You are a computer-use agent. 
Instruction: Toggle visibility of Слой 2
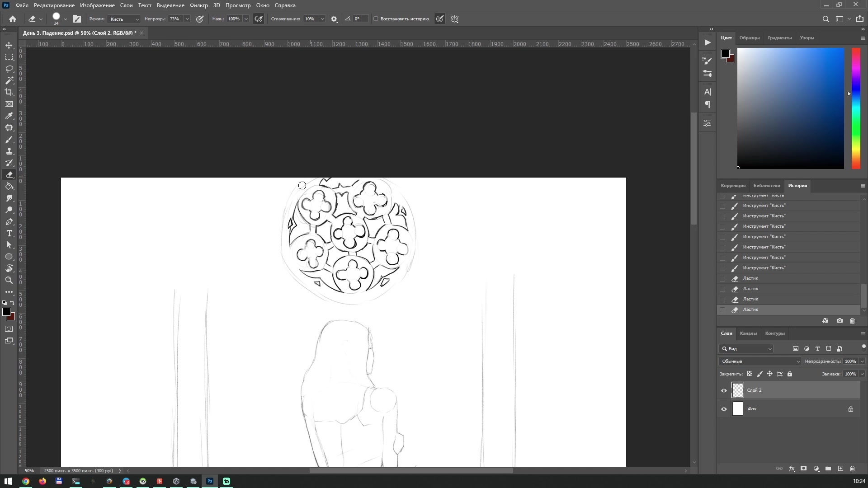point(724,390)
